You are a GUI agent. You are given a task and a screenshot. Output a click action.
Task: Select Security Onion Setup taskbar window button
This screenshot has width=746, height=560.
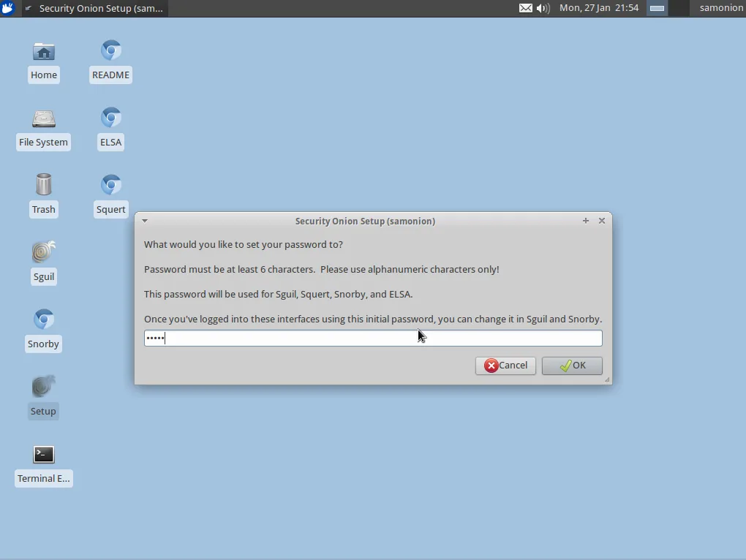(94, 8)
